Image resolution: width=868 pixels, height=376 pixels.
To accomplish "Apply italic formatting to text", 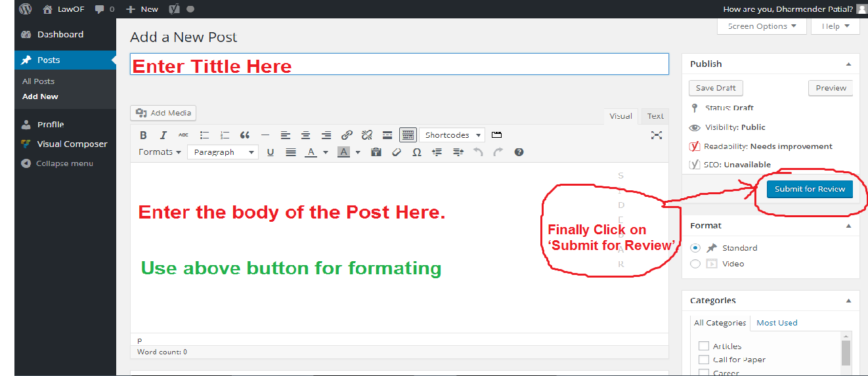I will pyautogui.click(x=163, y=135).
